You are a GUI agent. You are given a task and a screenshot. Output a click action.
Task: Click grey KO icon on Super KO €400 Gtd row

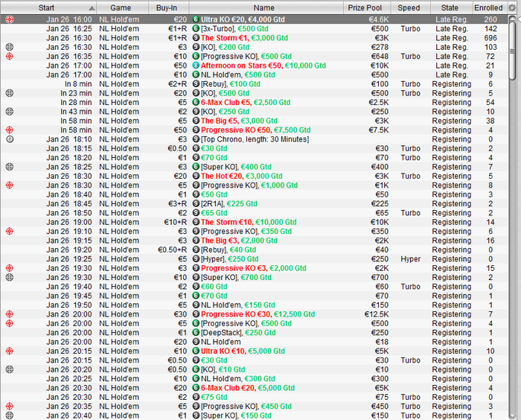click(x=10, y=167)
